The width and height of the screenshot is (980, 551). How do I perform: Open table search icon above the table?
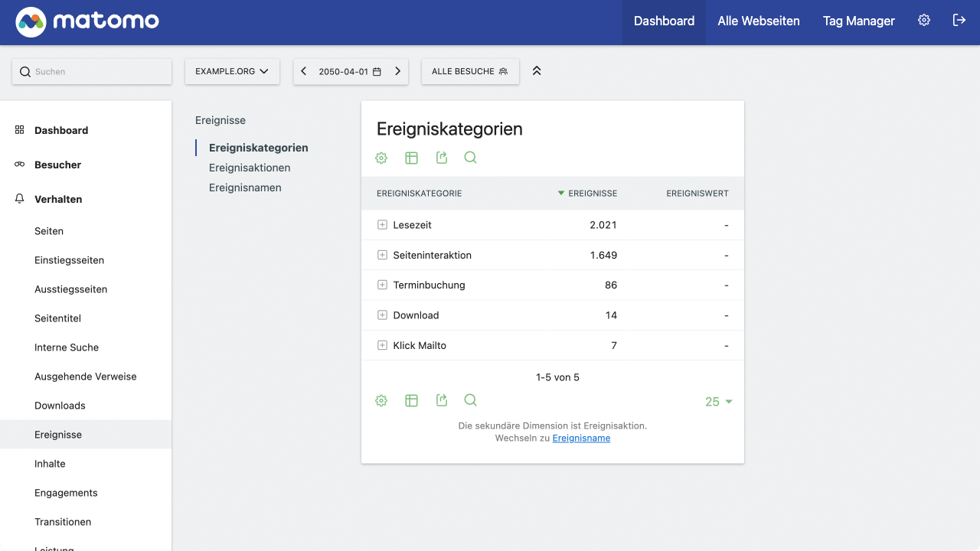[471, 158]
